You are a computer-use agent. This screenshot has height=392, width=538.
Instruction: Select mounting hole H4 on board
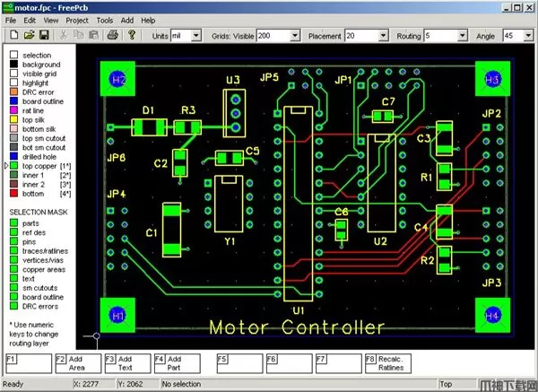[x=492, y=315]
